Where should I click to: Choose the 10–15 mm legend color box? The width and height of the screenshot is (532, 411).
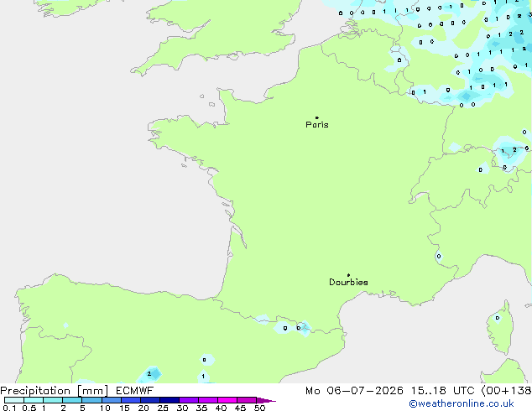point(112,400)
